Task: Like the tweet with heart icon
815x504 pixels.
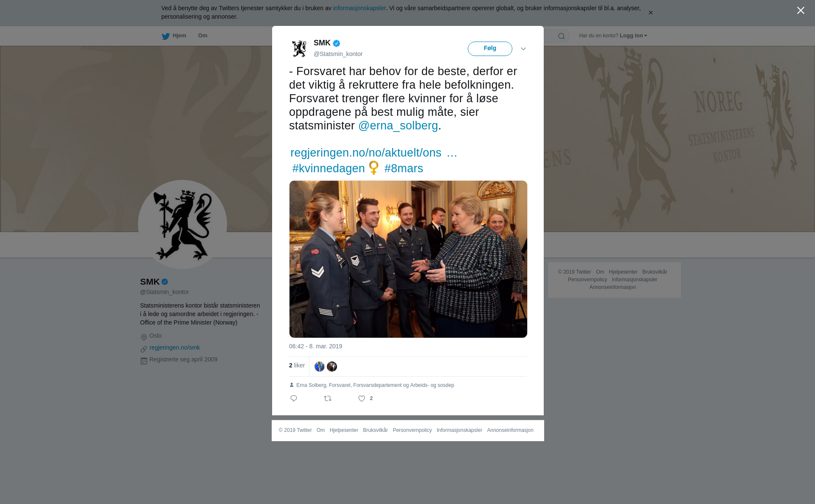Action: coord(362,398)
